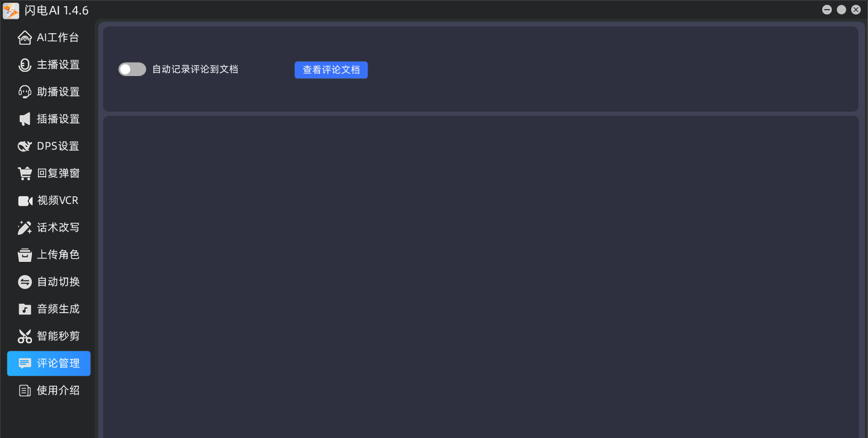Click 查看评论文档 button
The image size is (868, 438).
(x=331, y=70)
